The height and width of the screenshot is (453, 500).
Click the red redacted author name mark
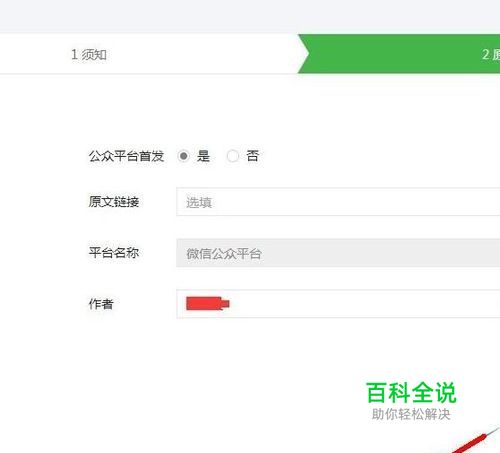[x=208, y=303]
